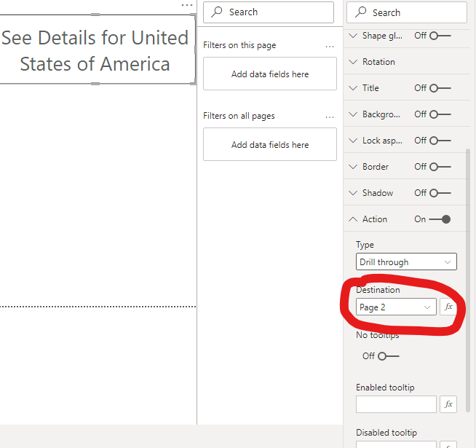This screenshot has height=448, width=476.
Task: Turn on the Title toggle
Action: point(440,88)
